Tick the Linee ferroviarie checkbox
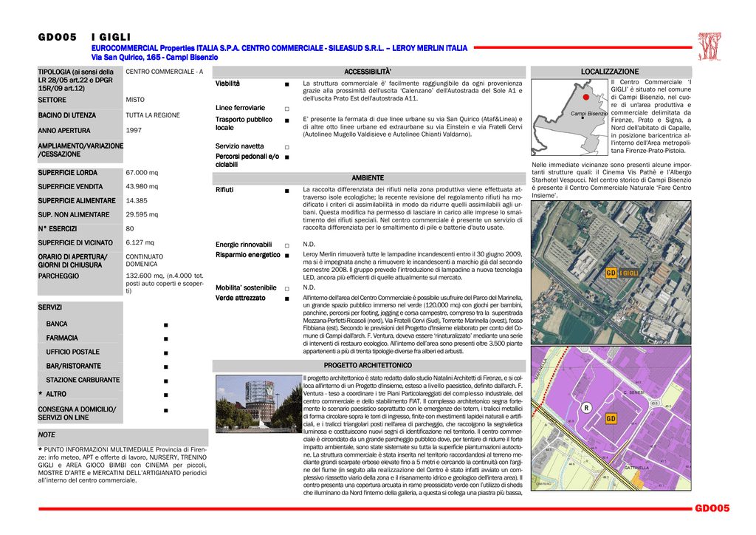This screenshot has width=756, height=535. [x=287, y=109]
